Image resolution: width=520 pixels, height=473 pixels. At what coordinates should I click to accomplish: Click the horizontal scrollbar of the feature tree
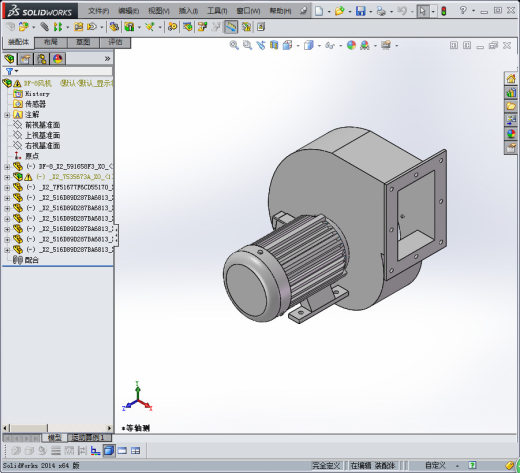point(57,428)
